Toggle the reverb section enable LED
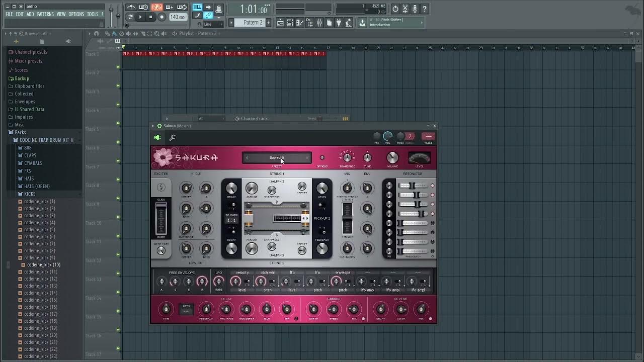Image resolution: width=644 pixels, height=362 pixels. [x=430, y=319]
